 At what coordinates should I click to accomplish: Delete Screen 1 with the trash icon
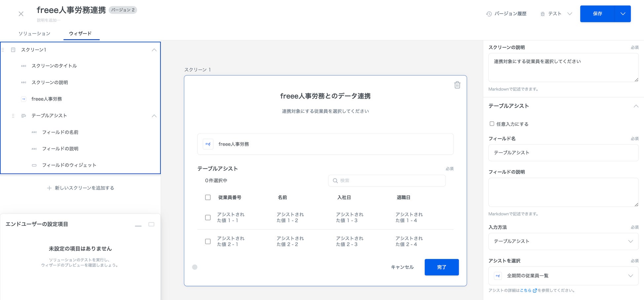coord(457,85)
